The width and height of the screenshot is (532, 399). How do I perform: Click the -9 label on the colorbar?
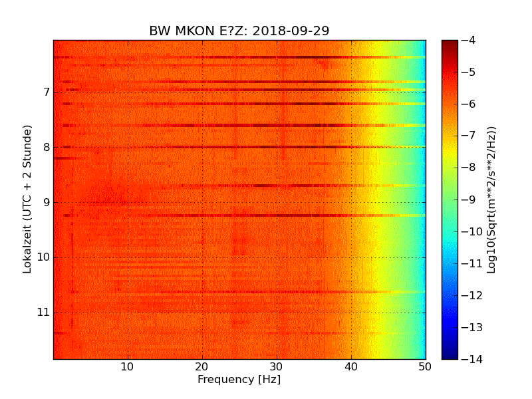469,199
